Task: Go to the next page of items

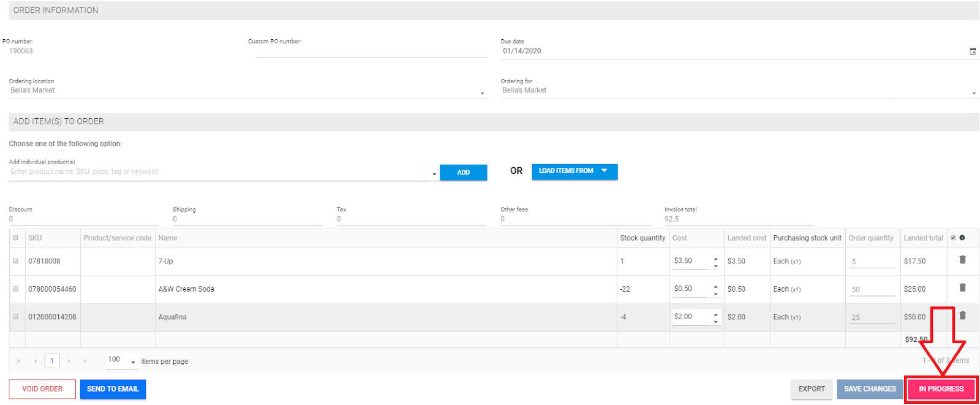Action: [x=69, y=361]
